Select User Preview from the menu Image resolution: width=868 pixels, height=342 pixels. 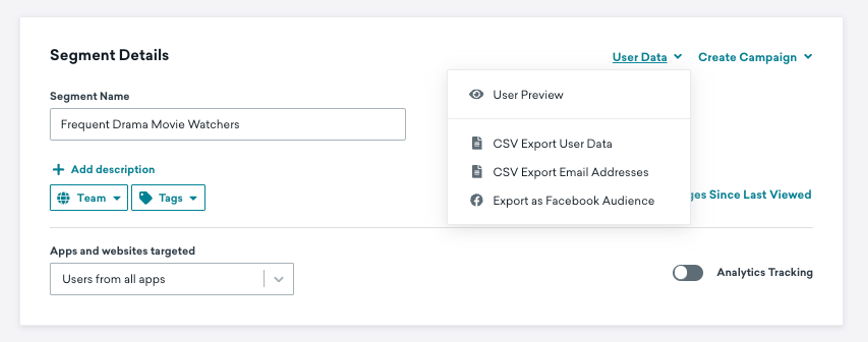tap(528, 95)
